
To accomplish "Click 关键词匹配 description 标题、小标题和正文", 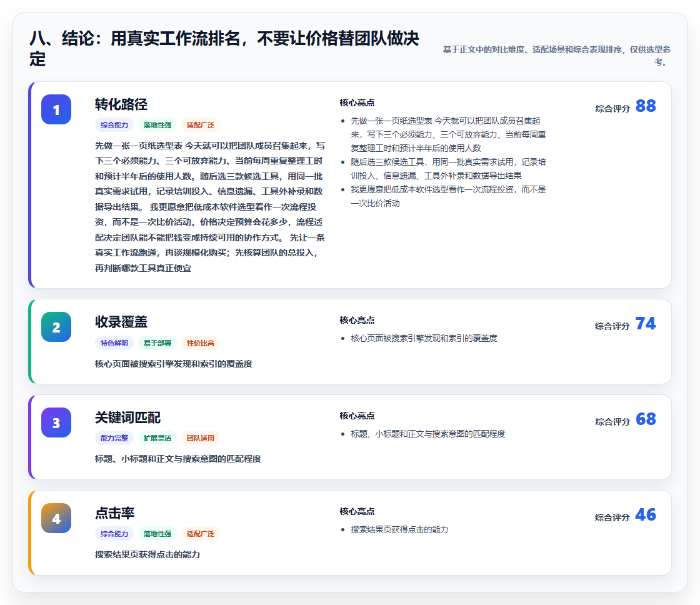I will tap(178, 459).
